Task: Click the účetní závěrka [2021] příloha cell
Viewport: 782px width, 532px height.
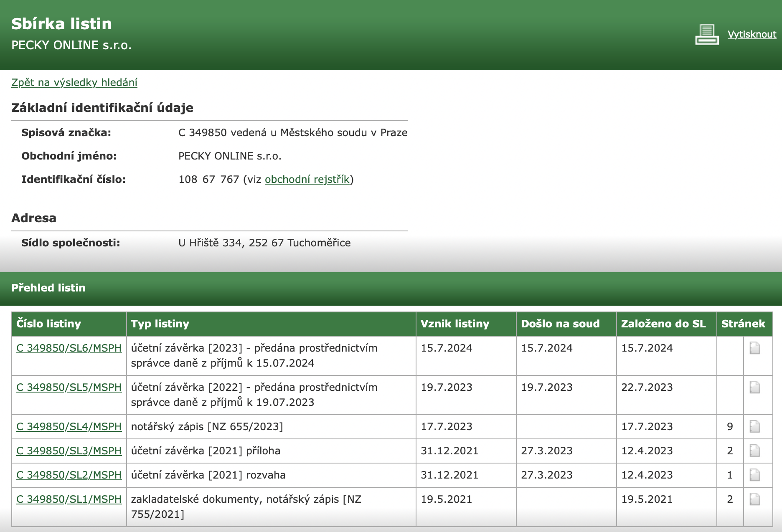Action: [271, 451]
